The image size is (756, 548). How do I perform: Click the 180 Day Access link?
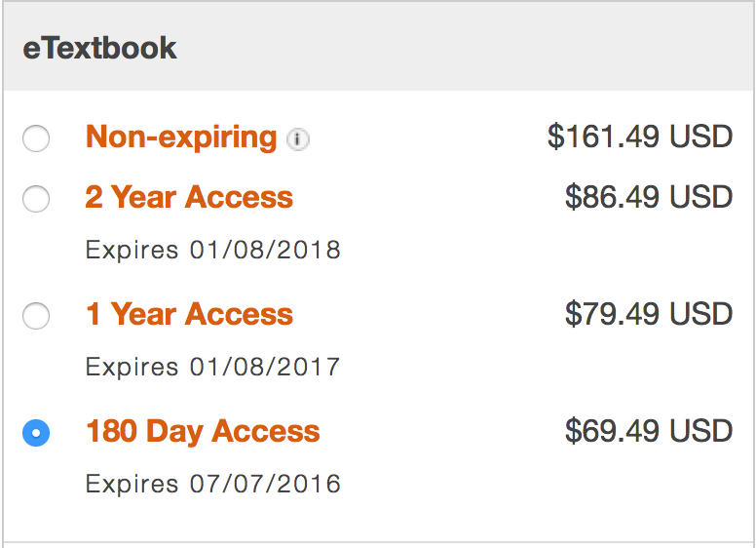click(x=203, y=431)
